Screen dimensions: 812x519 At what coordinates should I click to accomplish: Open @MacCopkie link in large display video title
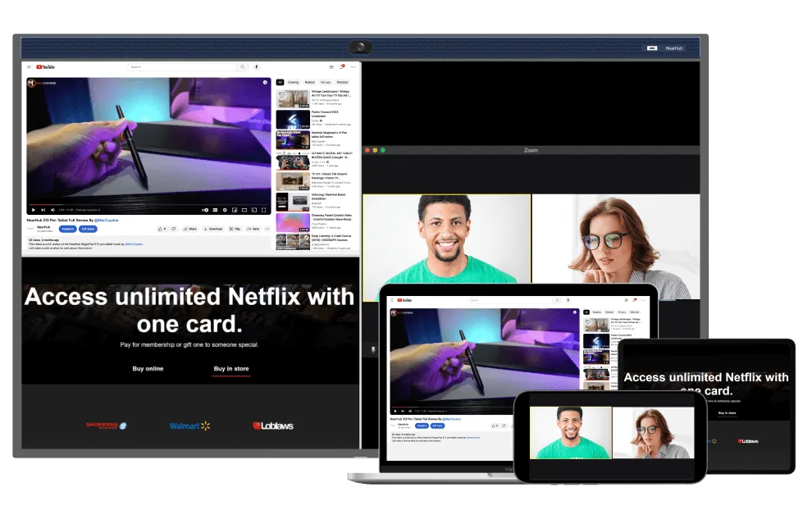(x=106, y=221)
